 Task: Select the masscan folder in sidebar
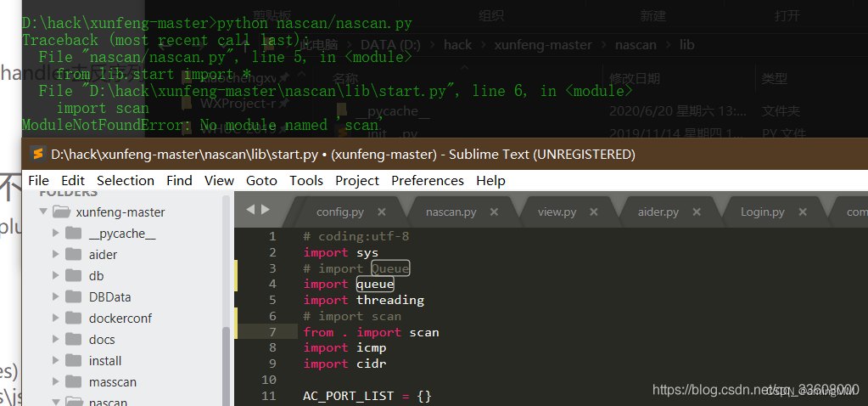point(112,382)
